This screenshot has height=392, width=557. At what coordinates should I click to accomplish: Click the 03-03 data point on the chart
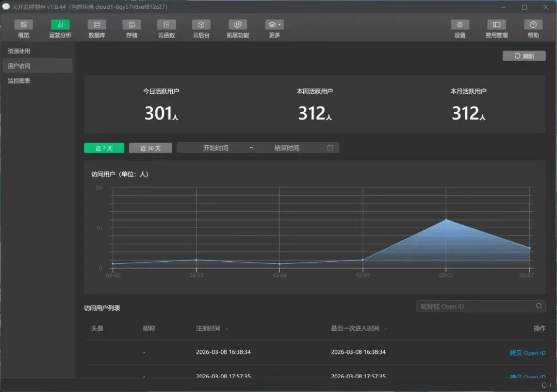click(196, 260)
